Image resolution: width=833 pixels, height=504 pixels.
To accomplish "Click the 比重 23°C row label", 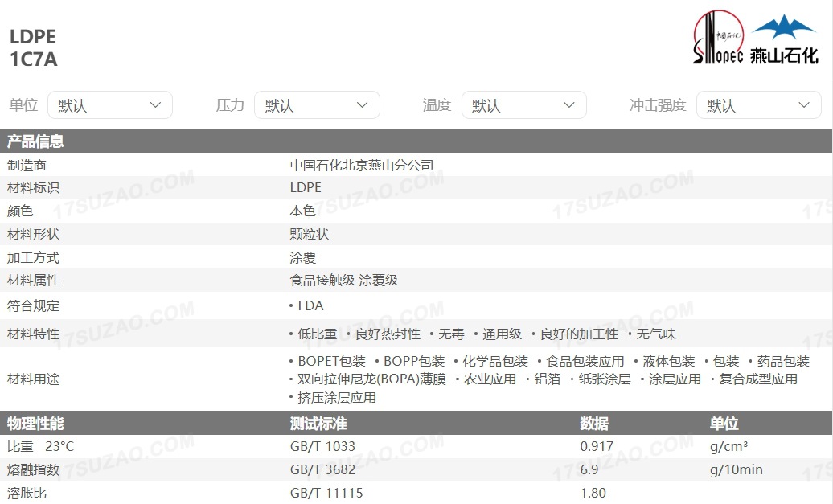I will tap(40, 446).
